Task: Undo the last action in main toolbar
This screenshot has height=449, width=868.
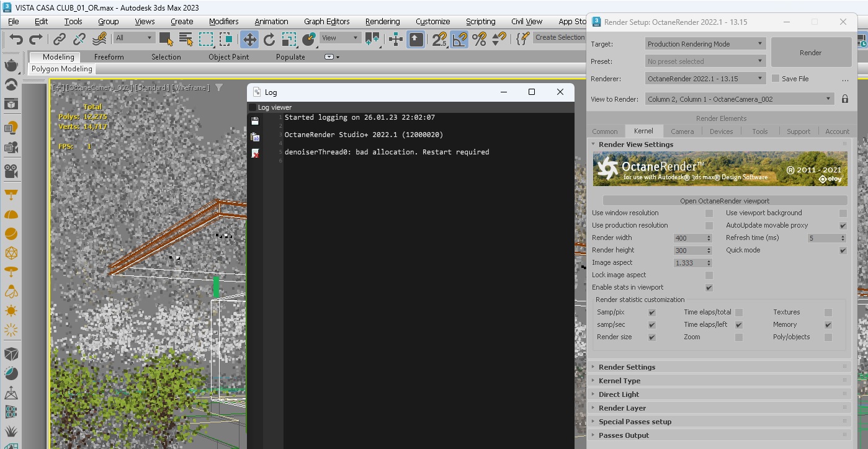Action: point(16,39)
